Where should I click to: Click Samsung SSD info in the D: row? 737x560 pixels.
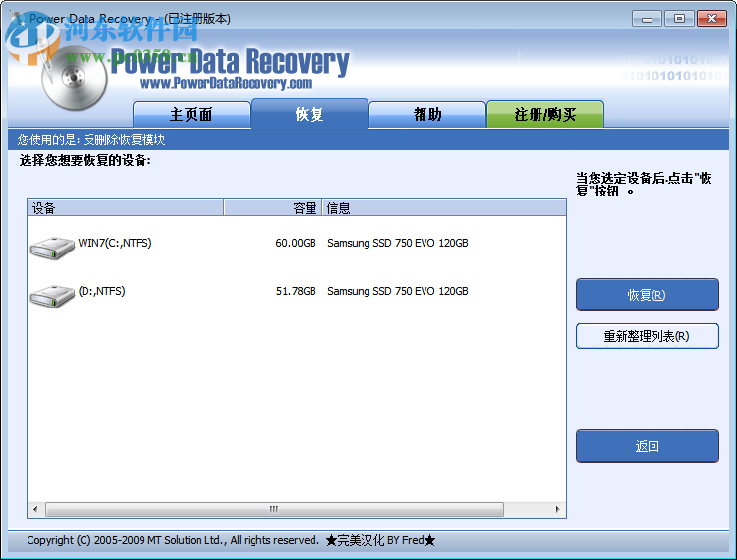[398, 291]
